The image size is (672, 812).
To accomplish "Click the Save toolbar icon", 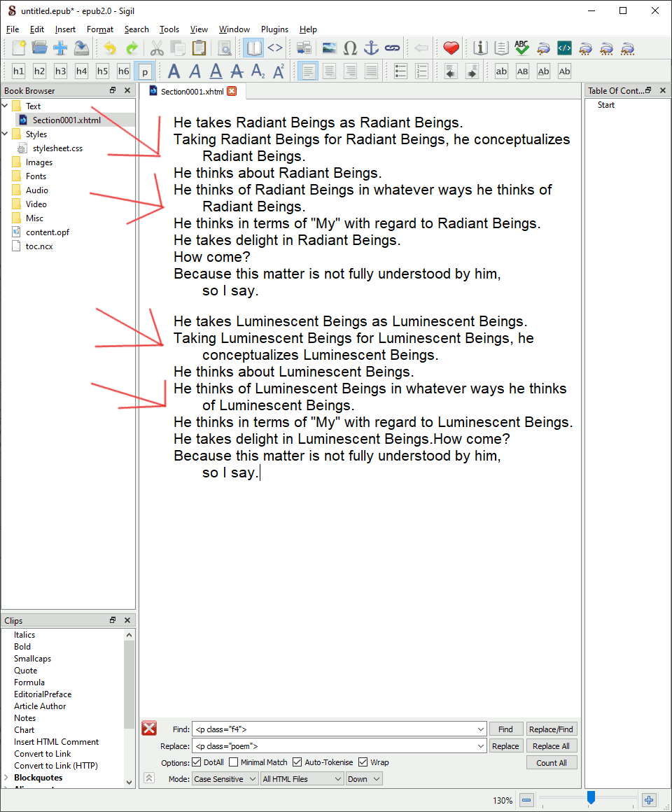I will coord(81,48).
